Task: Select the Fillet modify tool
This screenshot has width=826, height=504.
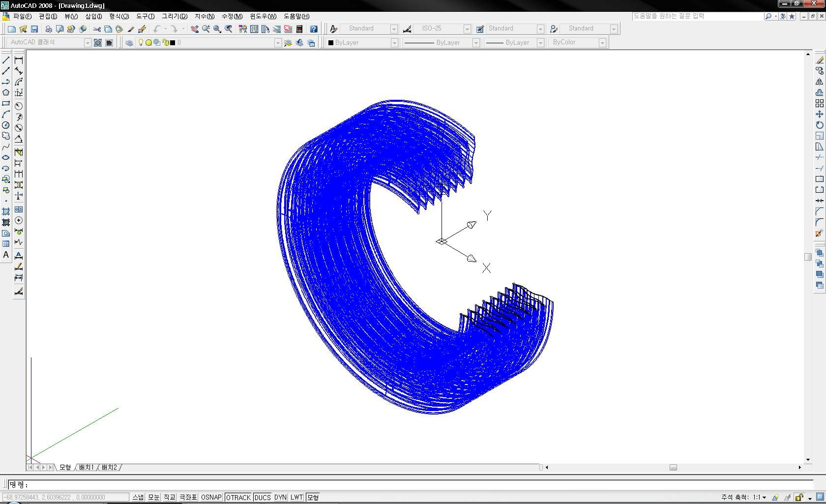Action: pos(819,222)
